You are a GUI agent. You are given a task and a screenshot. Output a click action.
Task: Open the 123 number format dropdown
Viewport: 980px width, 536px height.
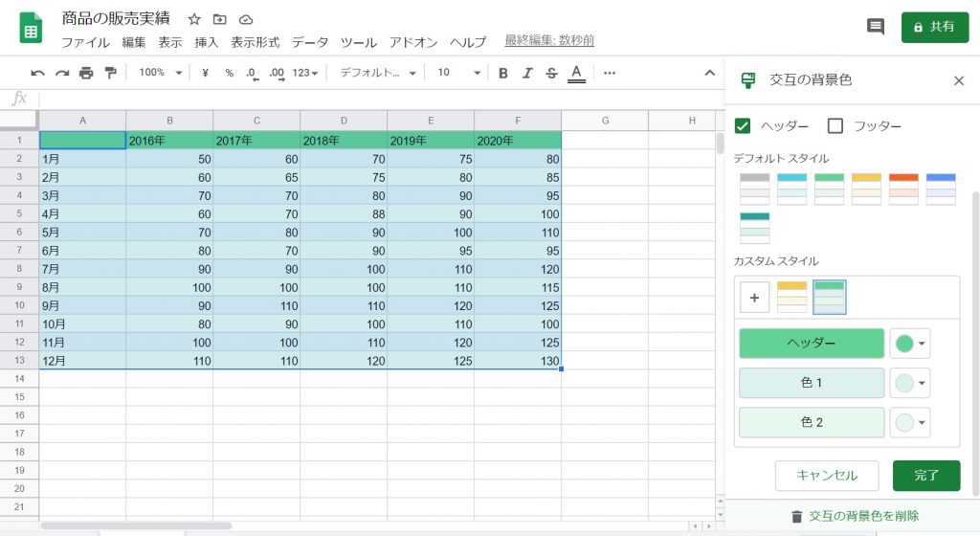[x=305, y=73]
